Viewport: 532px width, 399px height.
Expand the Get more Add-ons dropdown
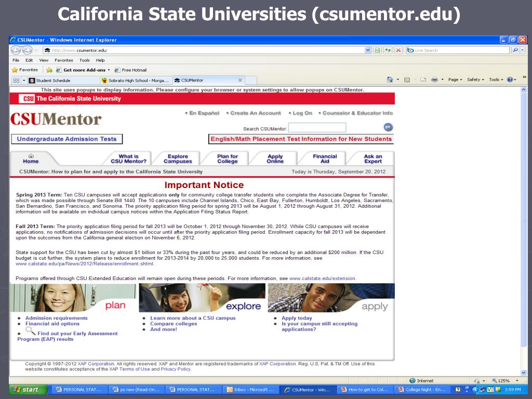(109, 70)
